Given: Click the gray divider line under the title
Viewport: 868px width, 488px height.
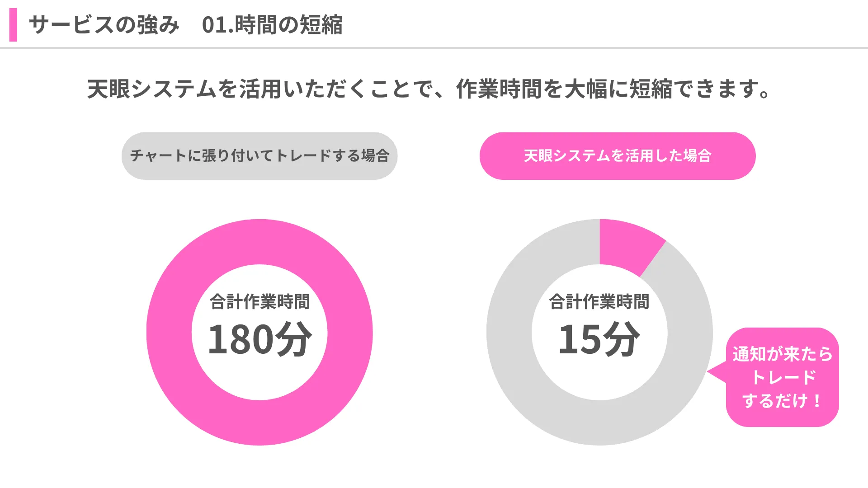Looking at the screenshot, I should click(x=434, y=48).
